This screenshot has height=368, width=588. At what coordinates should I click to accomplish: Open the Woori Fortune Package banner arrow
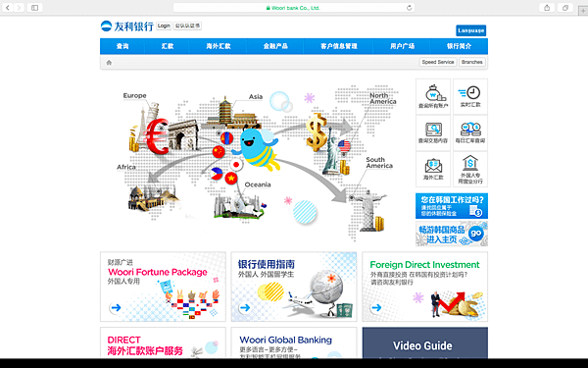pyautogui.click(x=116, y=308)
